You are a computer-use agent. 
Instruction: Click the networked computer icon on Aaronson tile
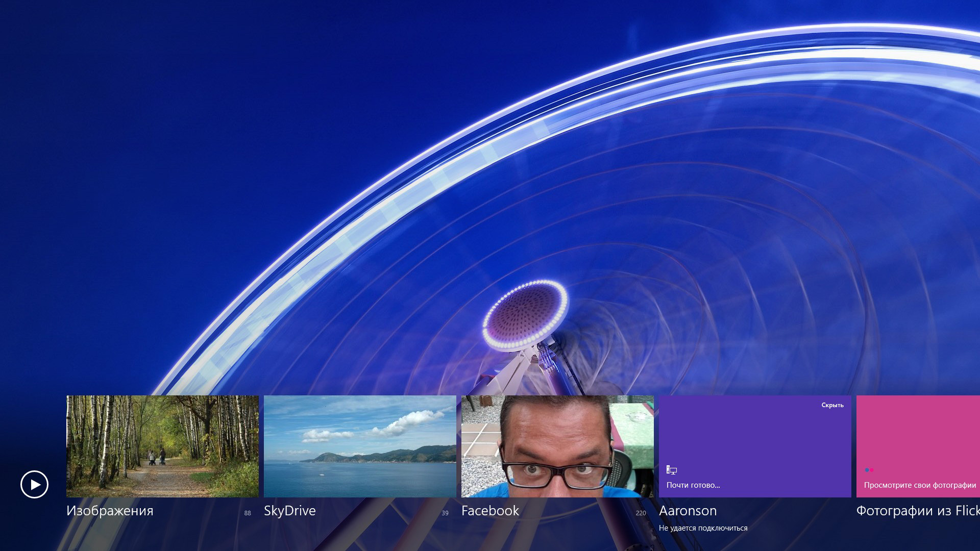(672, 470)
